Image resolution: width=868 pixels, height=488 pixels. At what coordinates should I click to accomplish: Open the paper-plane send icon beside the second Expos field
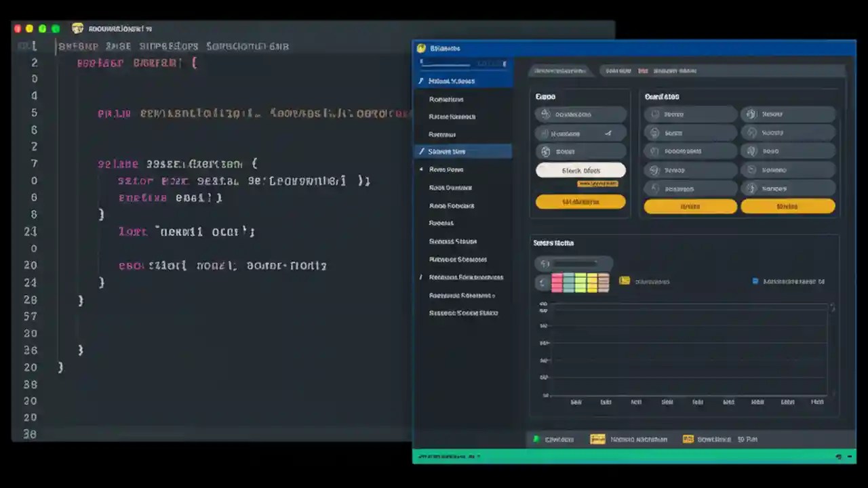(x=608, y=133)
